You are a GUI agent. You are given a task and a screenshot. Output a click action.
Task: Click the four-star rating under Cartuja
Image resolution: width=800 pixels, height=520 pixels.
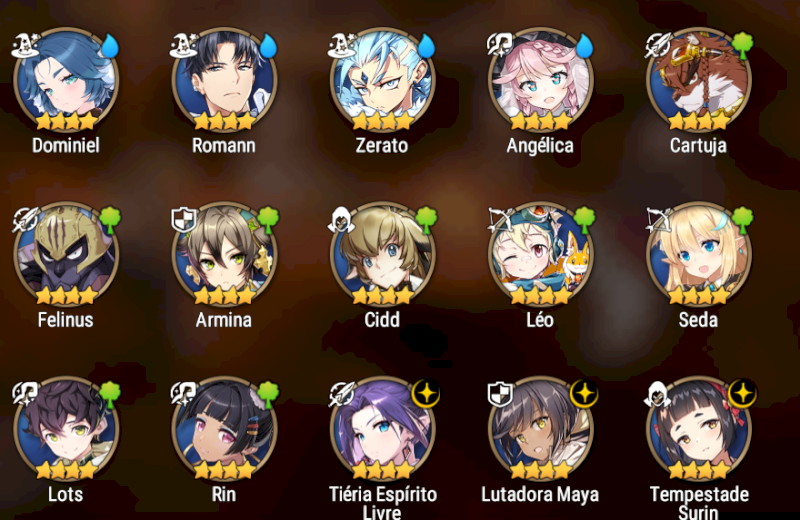[699, 121]
